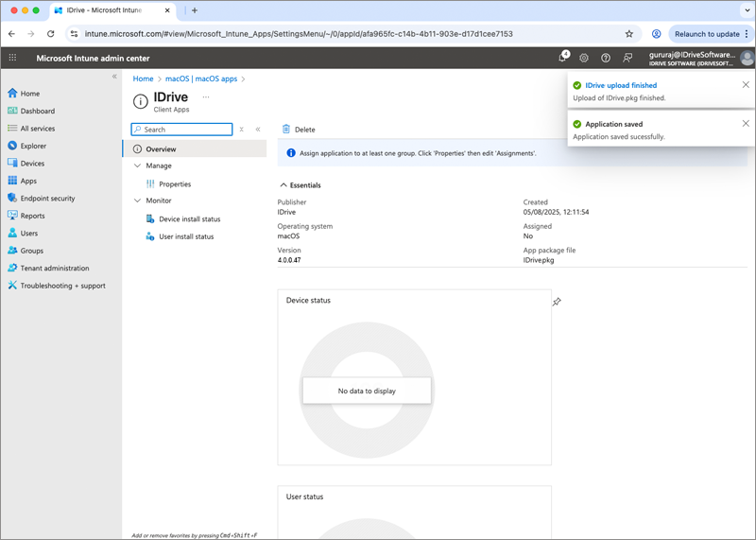Click the resource menu Search field
The image size is (756, 540).
coord(181,130)
